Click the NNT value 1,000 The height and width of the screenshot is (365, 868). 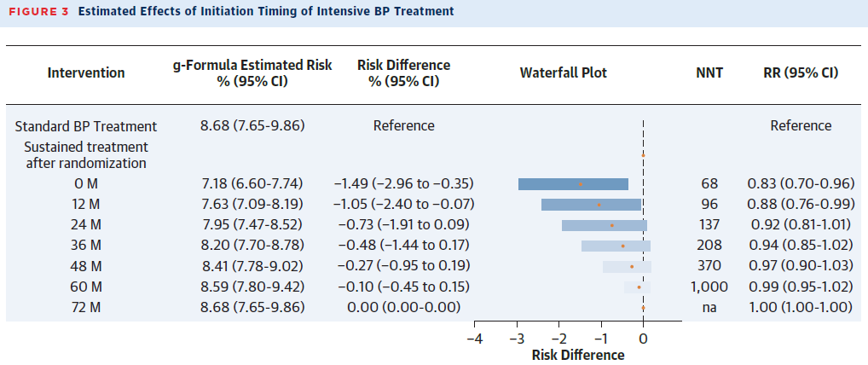(x=709, y=287)
